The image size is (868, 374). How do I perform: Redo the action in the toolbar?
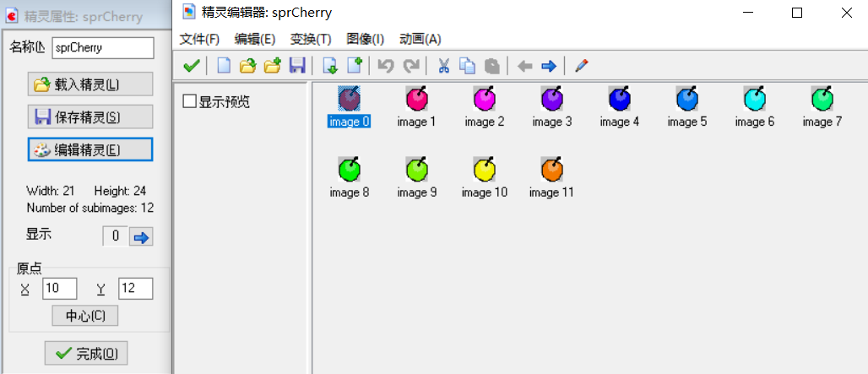coord(410,67)
